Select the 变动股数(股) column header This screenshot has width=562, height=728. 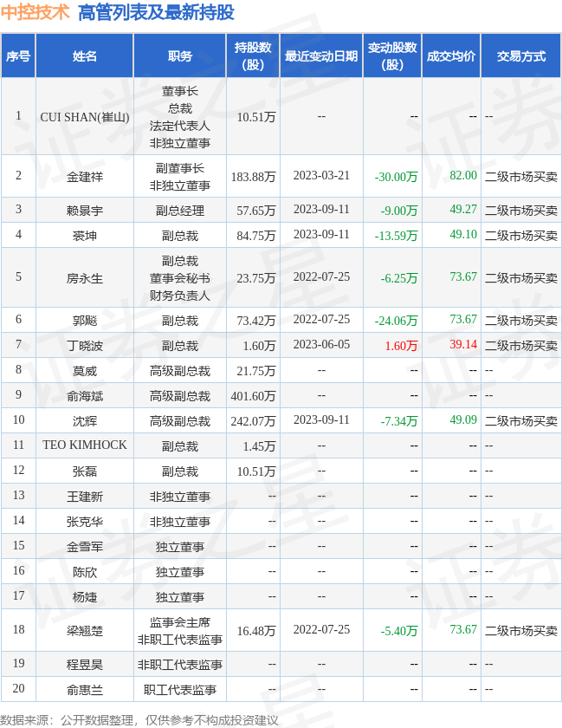(392, 56)
